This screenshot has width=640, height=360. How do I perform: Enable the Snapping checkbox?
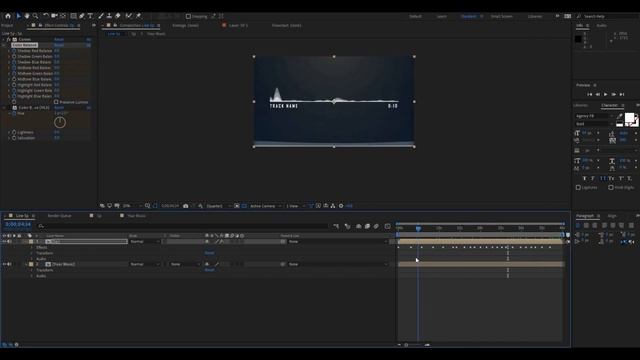[188, 16]
